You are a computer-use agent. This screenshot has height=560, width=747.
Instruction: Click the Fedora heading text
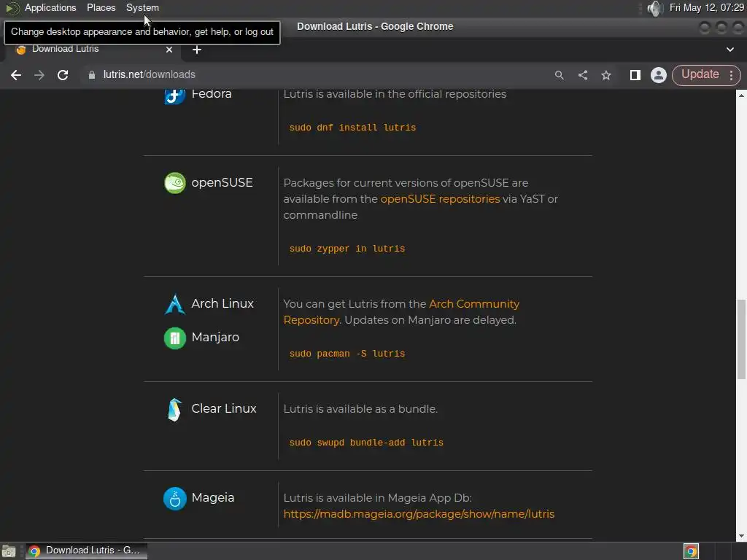pos(212,94)
